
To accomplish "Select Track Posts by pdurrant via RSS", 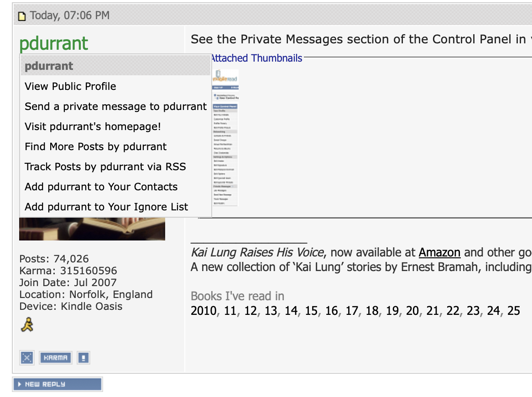I will point(105,167).
